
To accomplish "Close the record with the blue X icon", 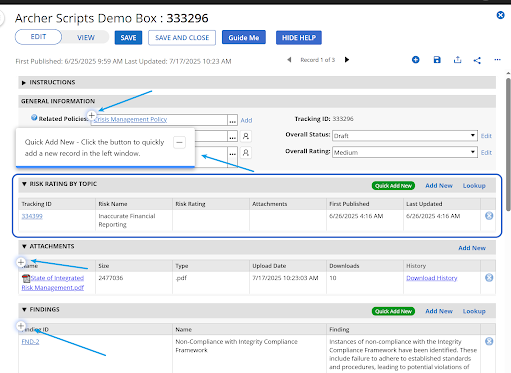I will pos(500,15).
